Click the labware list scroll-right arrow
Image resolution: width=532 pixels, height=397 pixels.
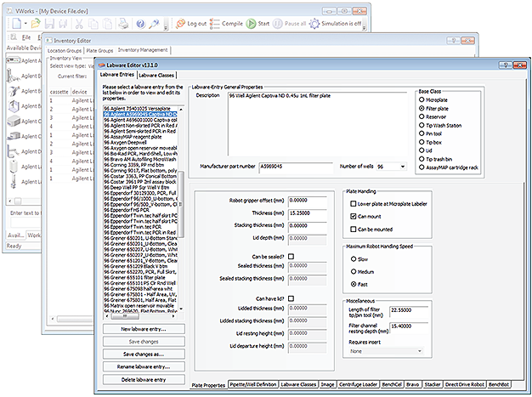tap(173, 316)
